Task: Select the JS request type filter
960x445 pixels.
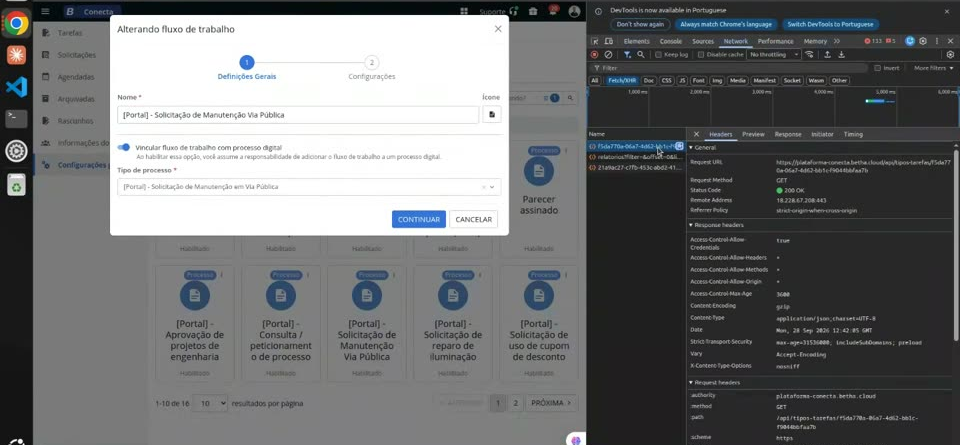Action: pyautogui.click(x=682, y=80)
